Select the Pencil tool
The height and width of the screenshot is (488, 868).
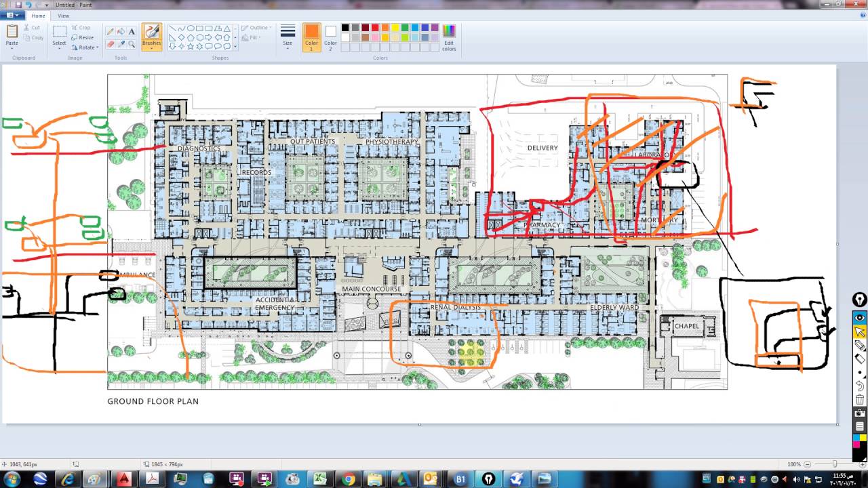110,30
